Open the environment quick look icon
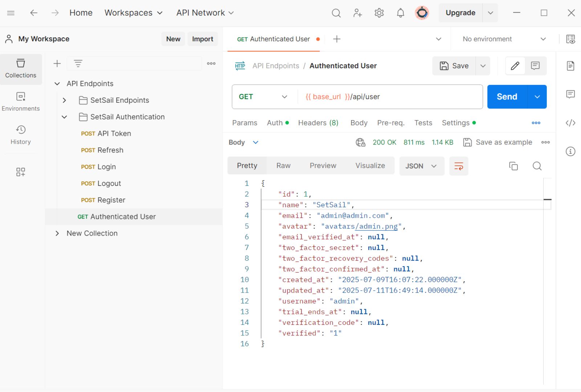581x392 pixels. 570,39
